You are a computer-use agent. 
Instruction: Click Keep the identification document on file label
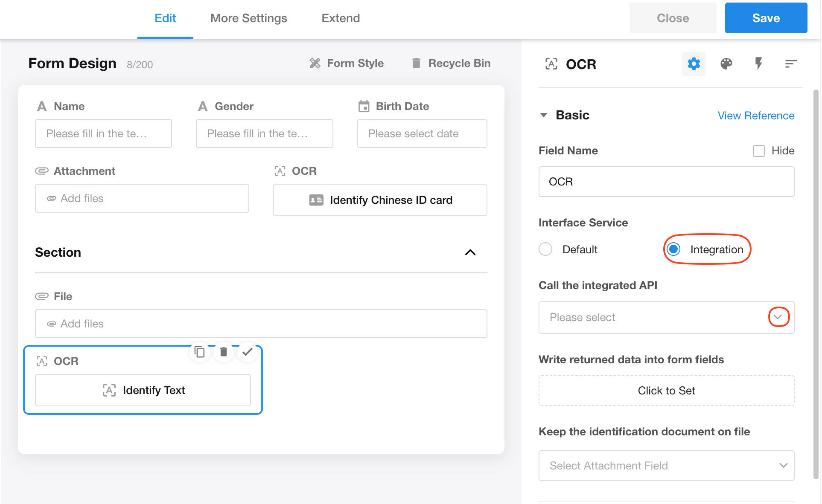coord(644,432)
